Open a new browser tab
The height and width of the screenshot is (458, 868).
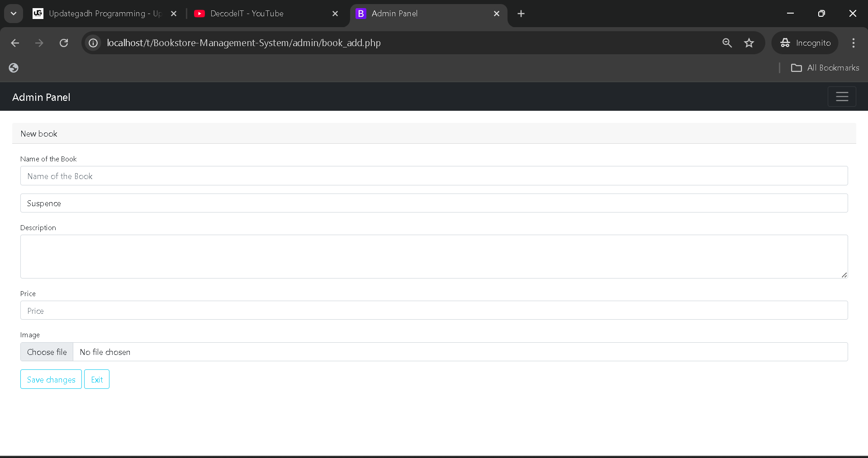click(x=521, y=14)
